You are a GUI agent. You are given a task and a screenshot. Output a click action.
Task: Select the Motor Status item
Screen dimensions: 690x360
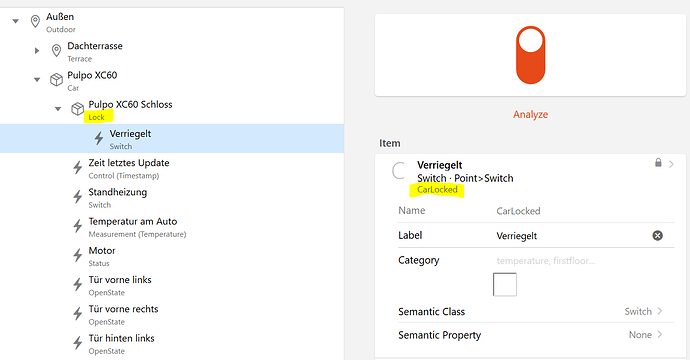tap(172, 256)
